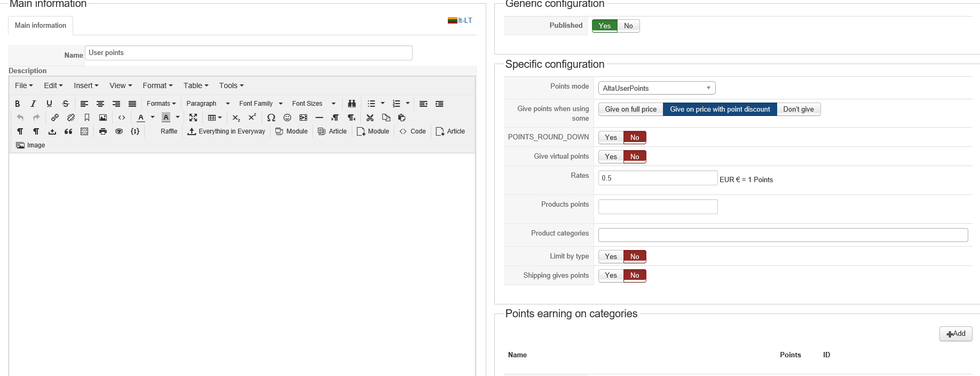980x376 pixels.
Task: Open the Insert menu
Action: (x=86, y=85)
